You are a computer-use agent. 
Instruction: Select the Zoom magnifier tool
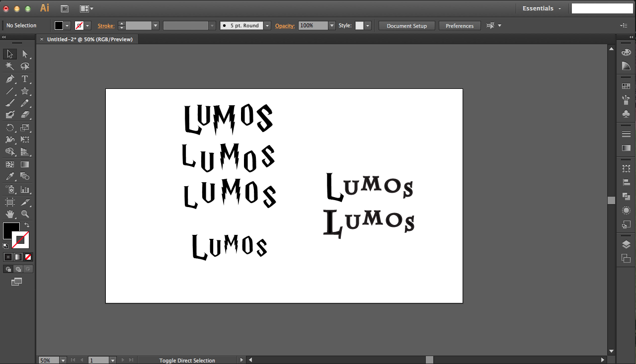pos(25,214)
